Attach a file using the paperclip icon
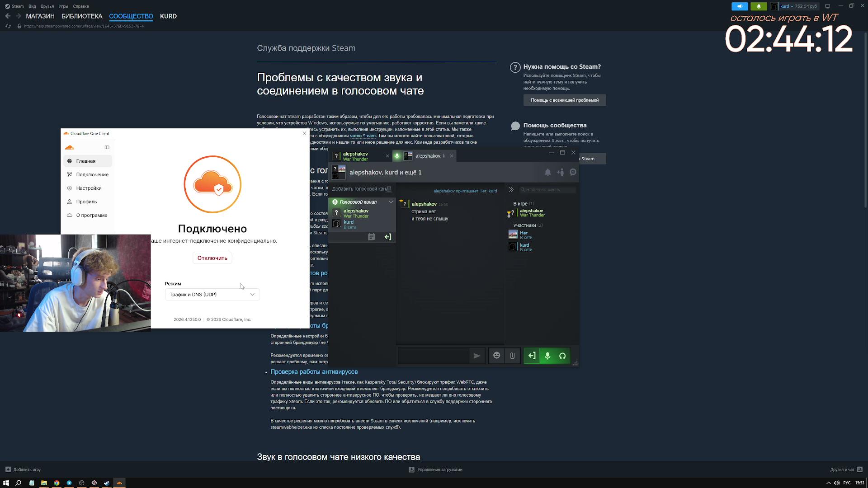The height and width of the screenshot is (488, 868). [x=512, y=356]
